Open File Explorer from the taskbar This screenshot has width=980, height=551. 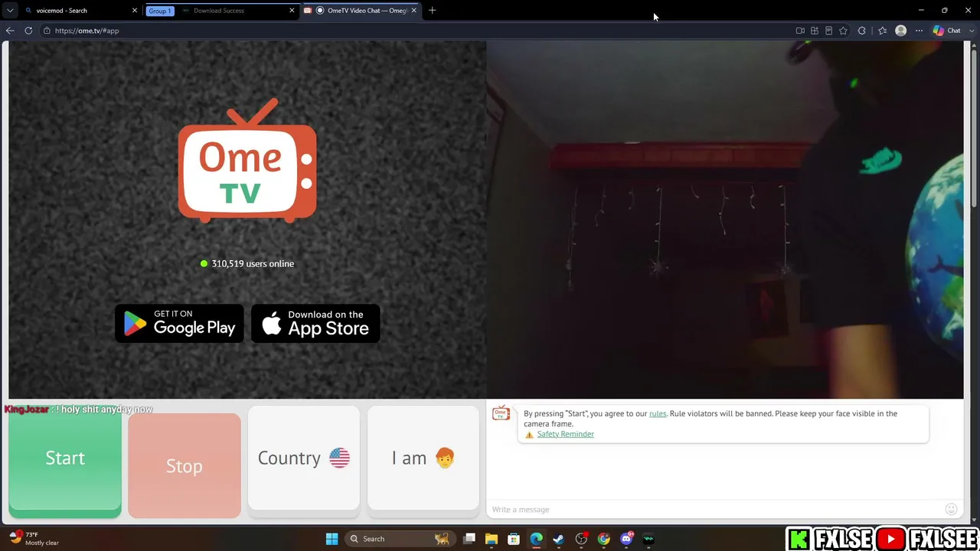pos(492,539)
